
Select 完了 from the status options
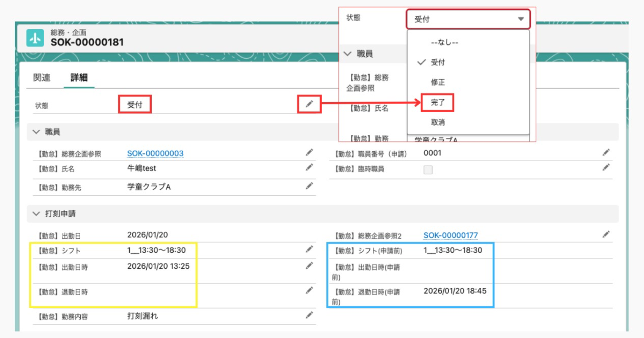(x=438, y=102)
